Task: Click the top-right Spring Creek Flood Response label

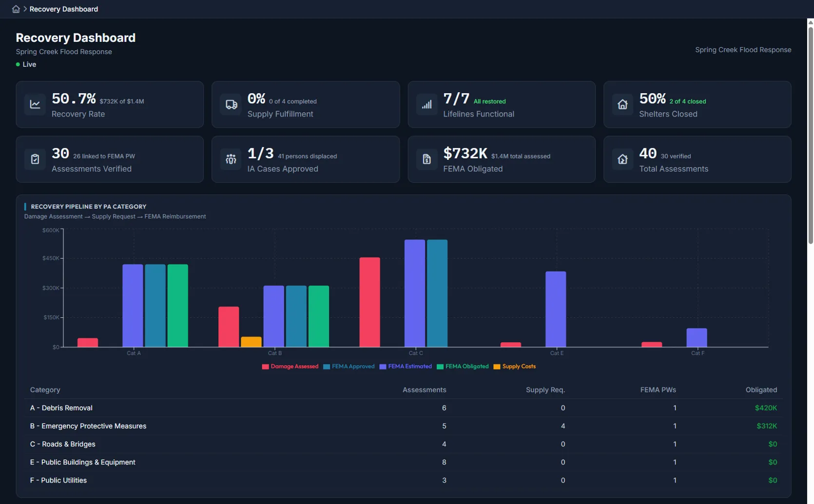Action: coord(743,50)
